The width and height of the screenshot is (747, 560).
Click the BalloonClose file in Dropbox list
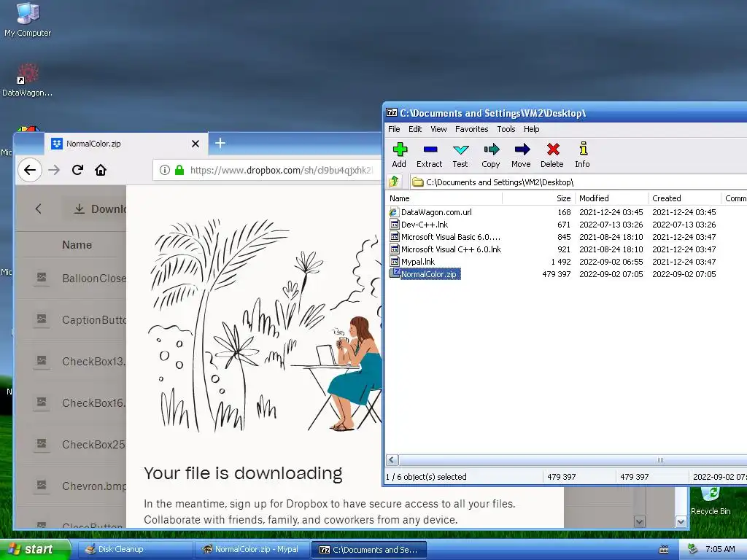[71, 278]
